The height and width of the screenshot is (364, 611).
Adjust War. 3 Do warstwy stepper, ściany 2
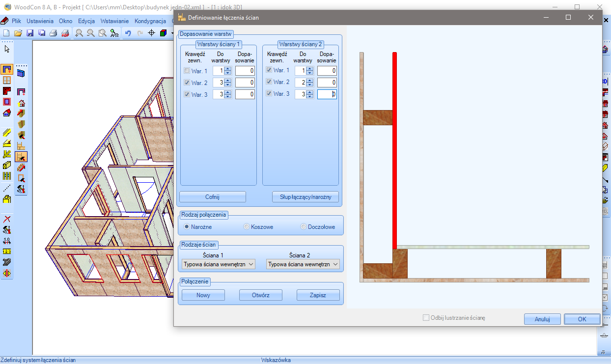[309, 94]
